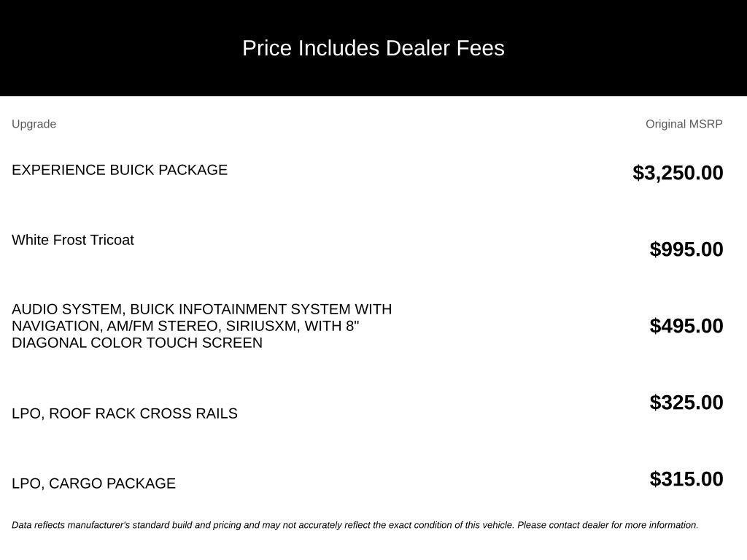Select the LPO, CARGO PACKAGE item
Viewport: 747px width, 560px height.
click(x=94, y=483)
